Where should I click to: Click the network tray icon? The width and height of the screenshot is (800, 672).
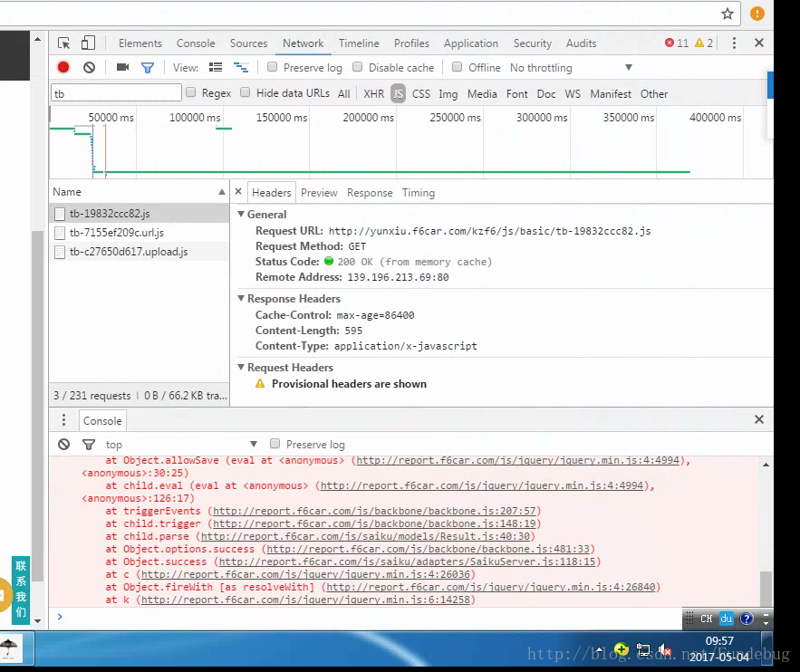click(643, 650)
